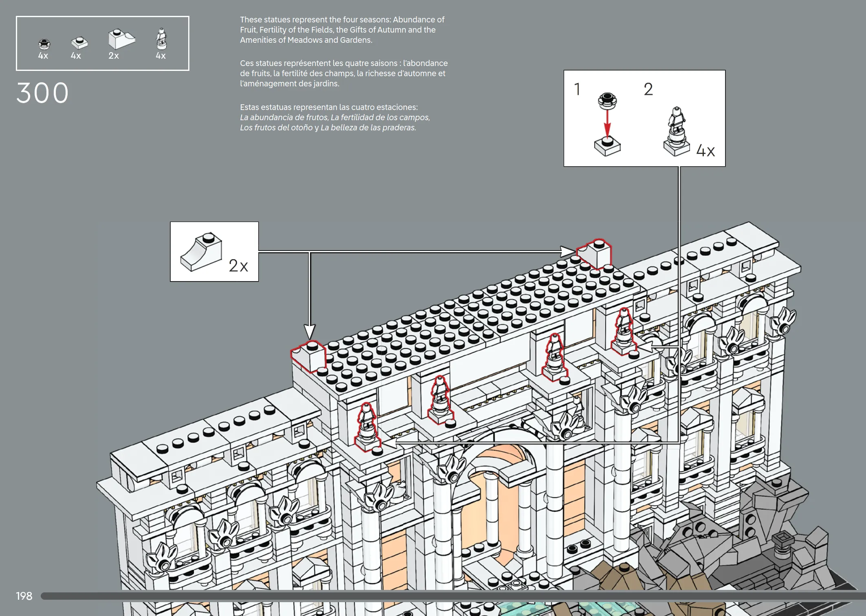This screenshot has width=866, height=616.
Task: Click the square base plate under red arrow
Action: tap(607, 147)
